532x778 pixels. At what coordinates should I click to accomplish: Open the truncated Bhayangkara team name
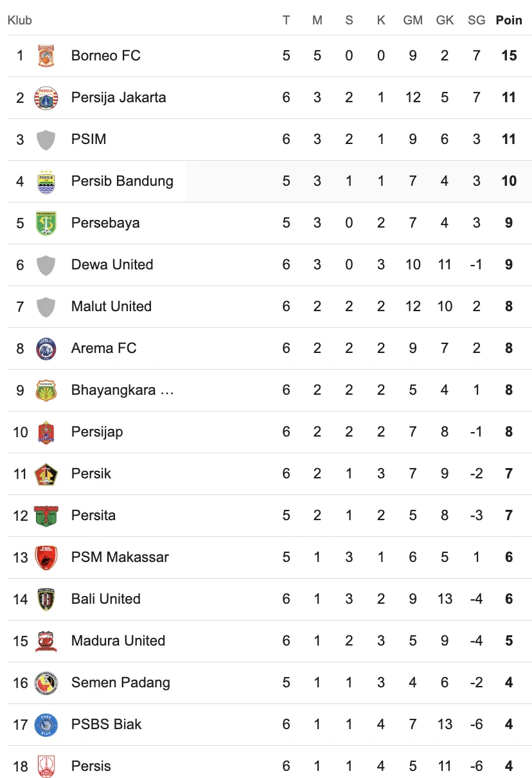(122, 390)
